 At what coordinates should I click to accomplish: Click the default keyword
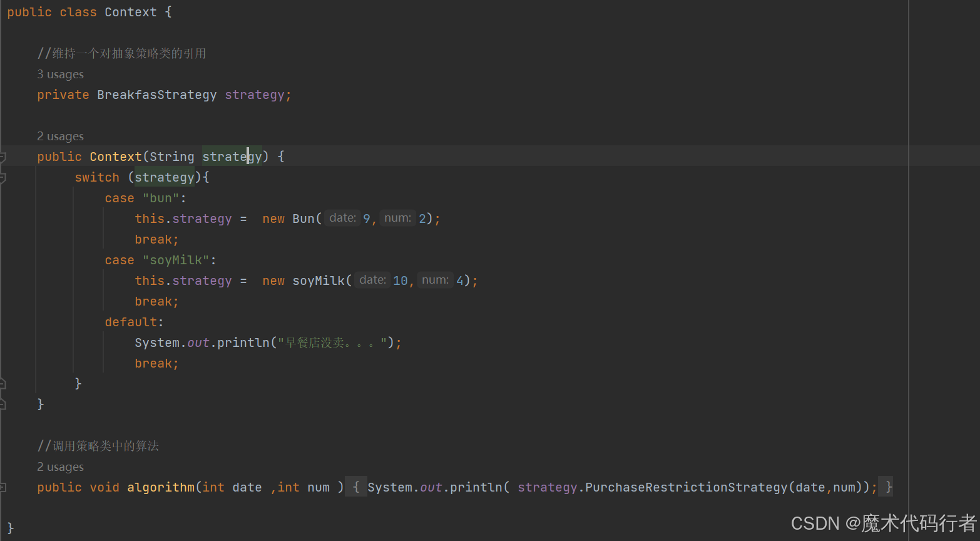coord(131,322)
